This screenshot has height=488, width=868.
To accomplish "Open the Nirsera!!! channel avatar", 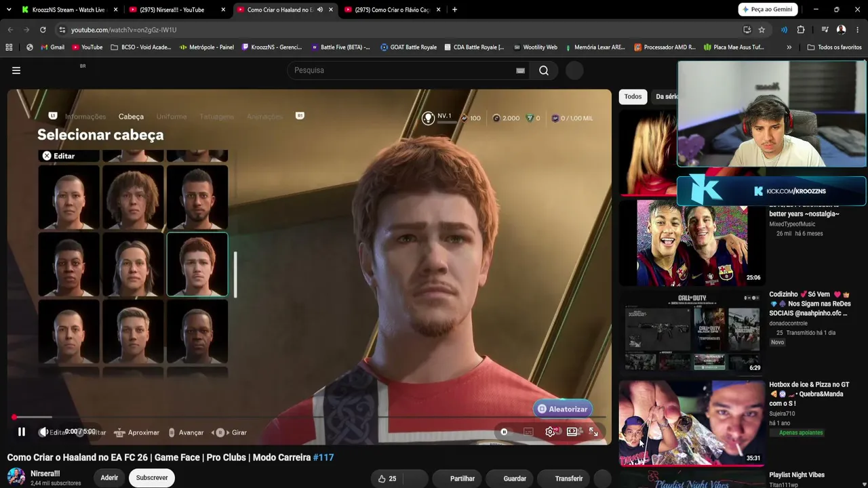I will point(16,476).
